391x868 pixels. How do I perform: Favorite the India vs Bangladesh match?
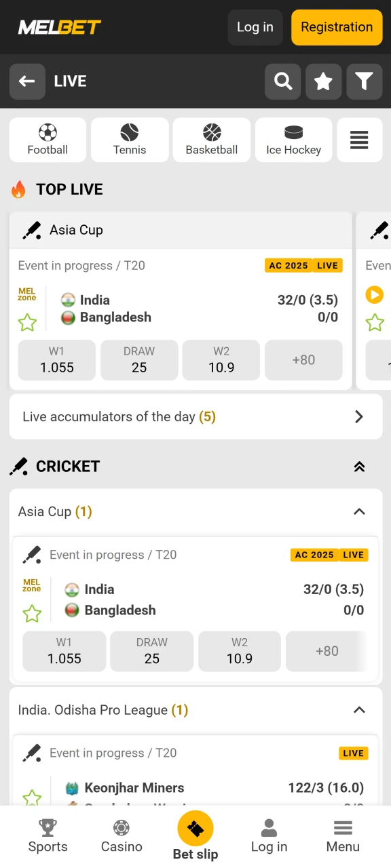[31, 612]
